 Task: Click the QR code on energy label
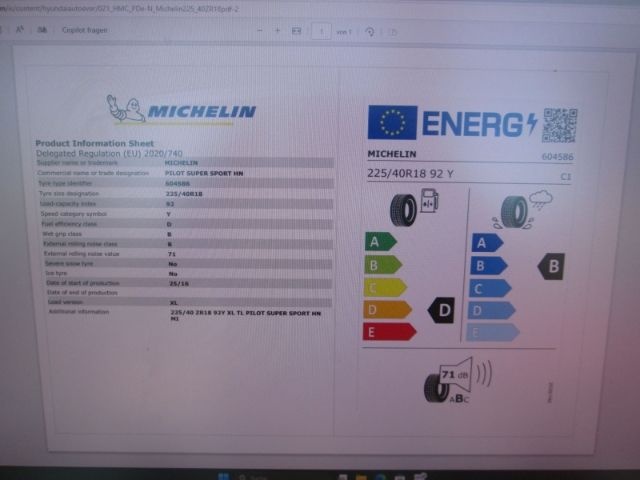pyautogui.click(x=560, y=125)
